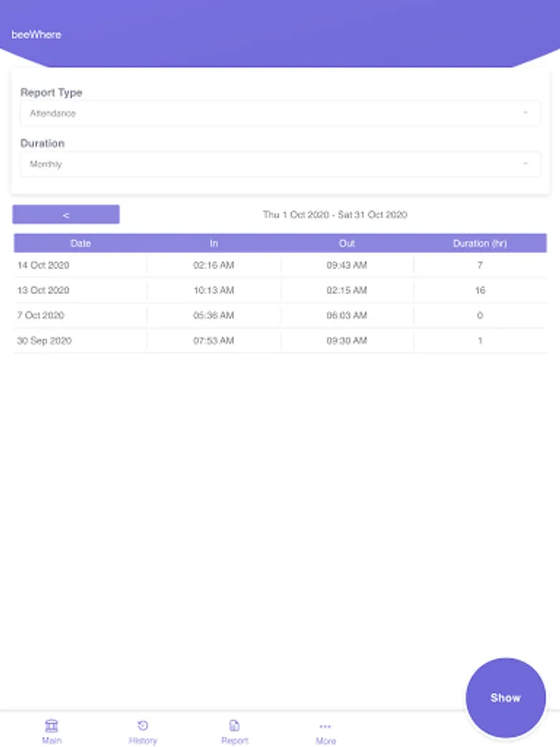Click the Out column header

(x=347, y=243)
